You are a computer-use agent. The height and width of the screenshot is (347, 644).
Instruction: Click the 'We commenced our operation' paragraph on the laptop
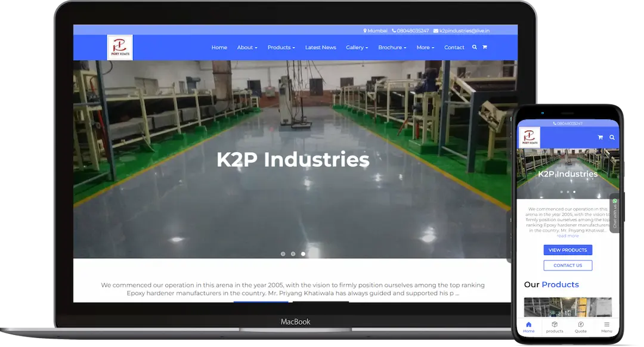point(293,289)
